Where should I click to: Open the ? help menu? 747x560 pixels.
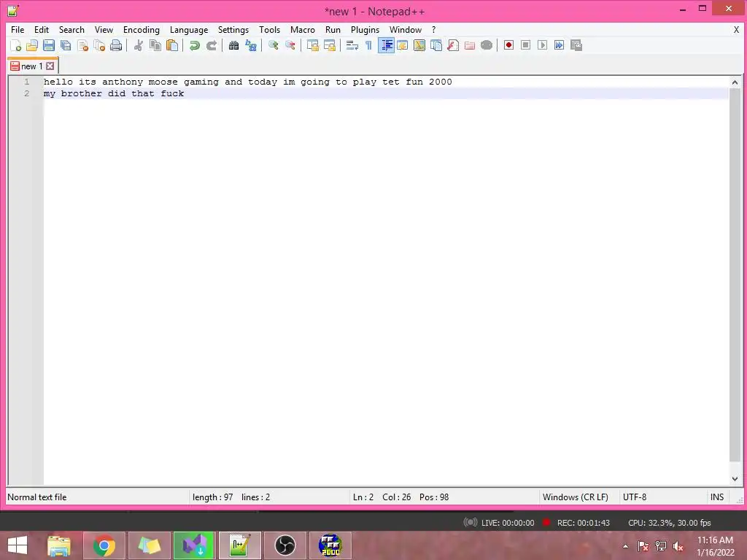pyautogui.click(x=433, y=29)
